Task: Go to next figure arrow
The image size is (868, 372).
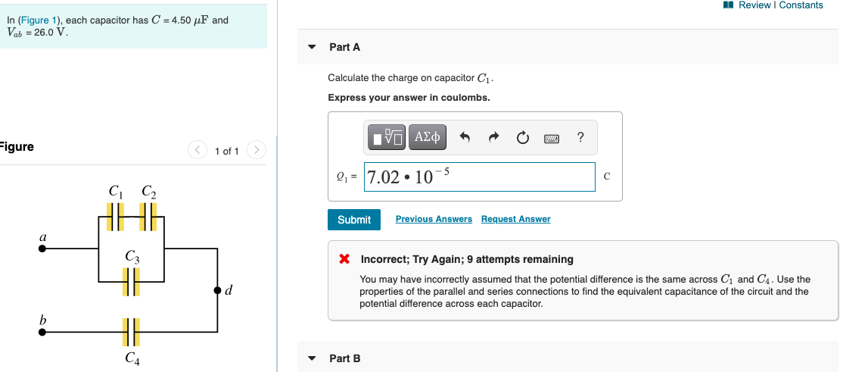Action: coord(257,150)
